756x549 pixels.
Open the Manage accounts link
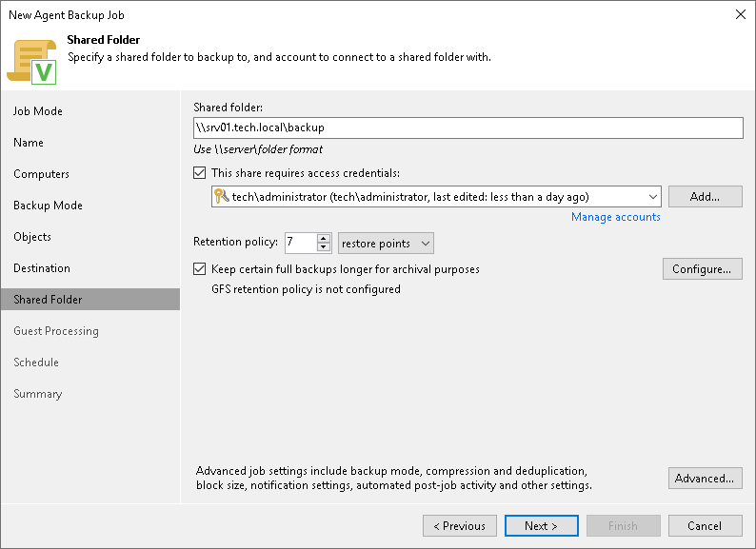[616, 217]
